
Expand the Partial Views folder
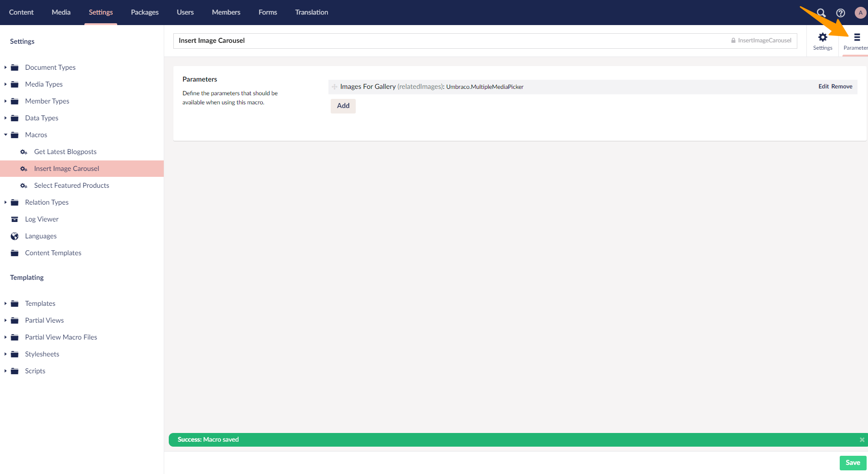(5, 320)
